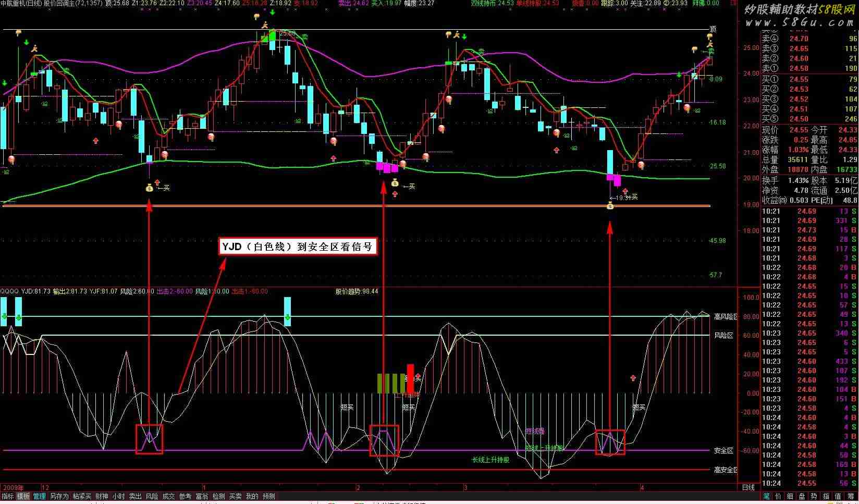Click the 内盘 value 16733

[848, 169]
